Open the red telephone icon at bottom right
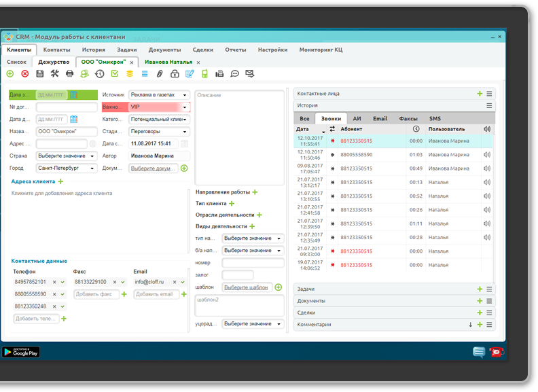 tap(497, 352)
